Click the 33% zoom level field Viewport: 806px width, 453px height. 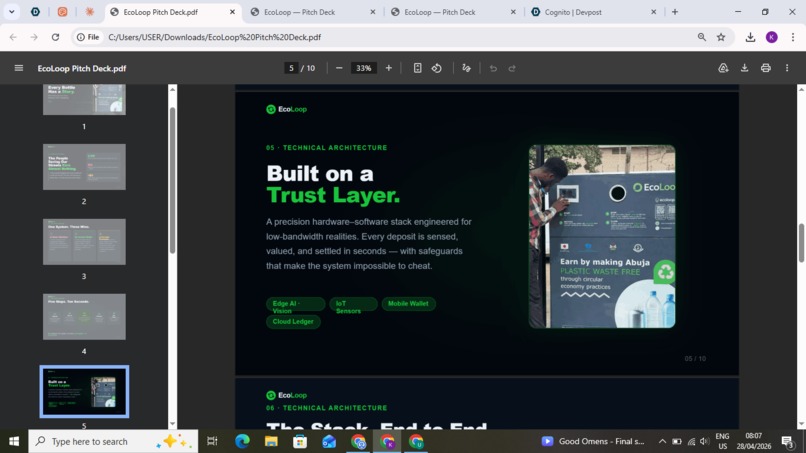(363, 68)
